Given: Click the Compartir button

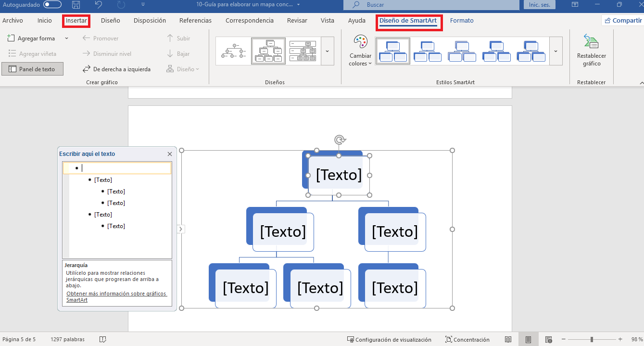Looking at the screenshot, I should (x=623, y=21).
